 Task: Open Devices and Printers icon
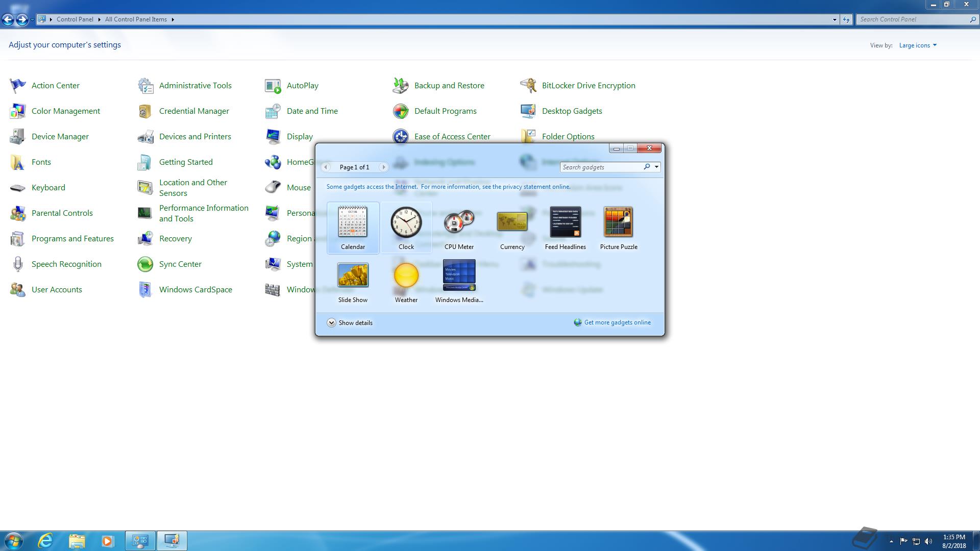(x=145, y=137)
